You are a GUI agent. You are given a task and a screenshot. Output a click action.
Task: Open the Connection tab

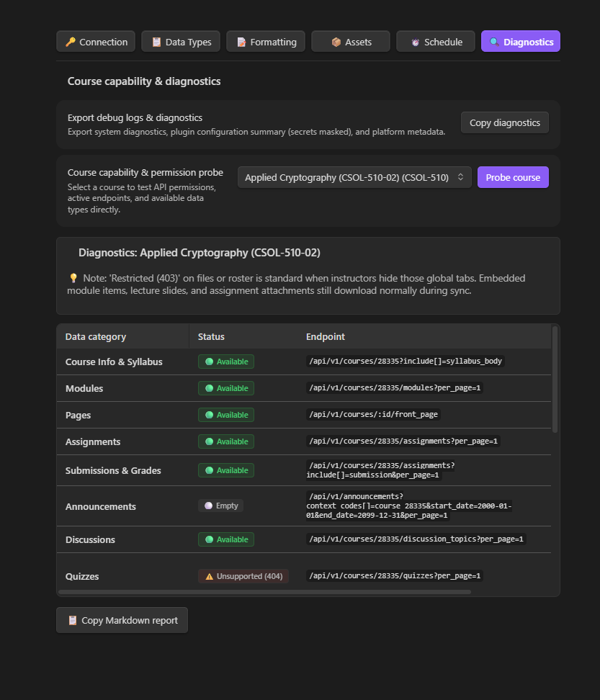tap(96, 42)
